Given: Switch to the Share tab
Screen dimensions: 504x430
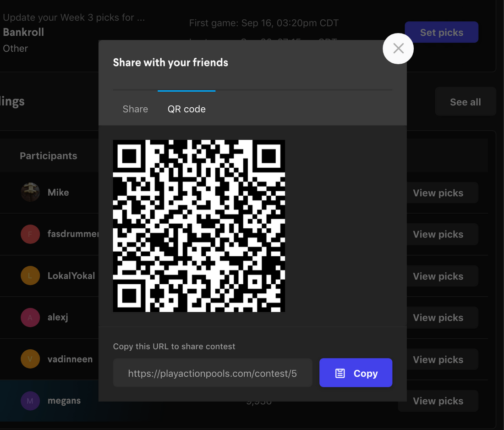Looking at the screenshot, I should pos(135,109).
